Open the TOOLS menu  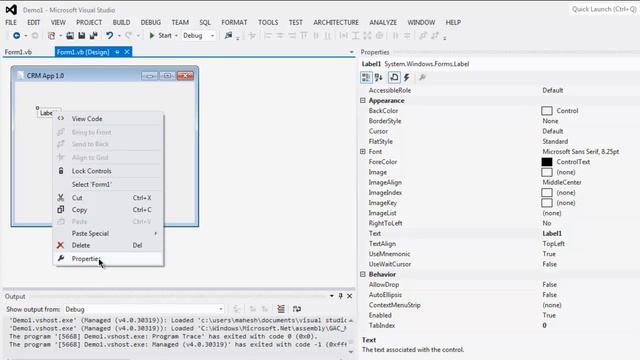point(268,22)
